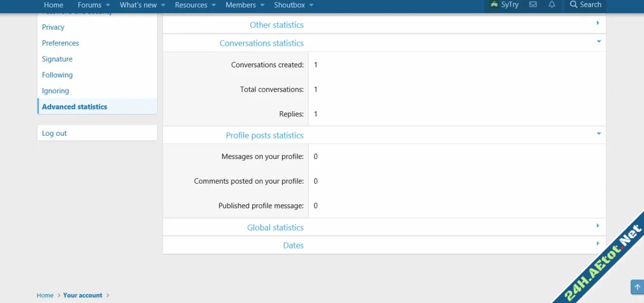Screen dimensions: 644x303
Task: Open Signature settings in sidebar
Action: 57,59
